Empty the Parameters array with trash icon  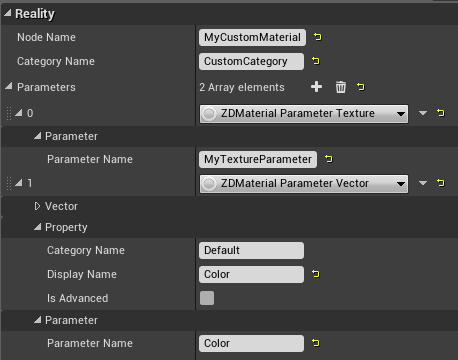[341, 87]
